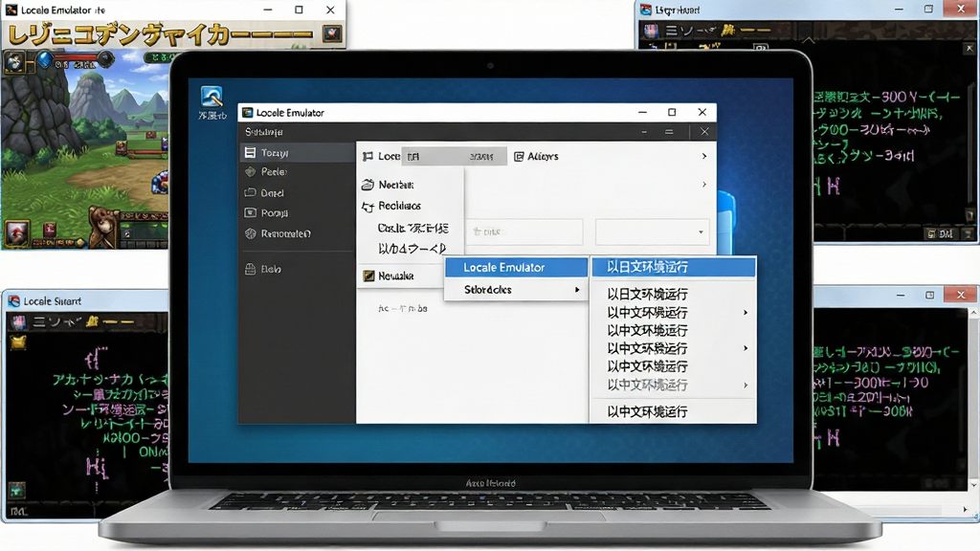The width and height of the screenshot is (980, 551).
Task: Select the Japanese katakana entry above 'Neuaaka'
Action: point(412,249)
